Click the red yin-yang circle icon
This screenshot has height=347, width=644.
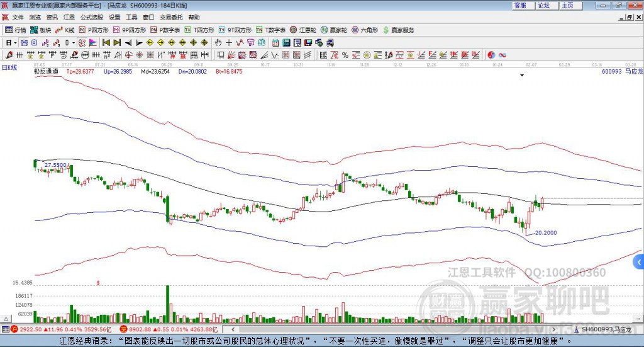[x=491, y=55]
